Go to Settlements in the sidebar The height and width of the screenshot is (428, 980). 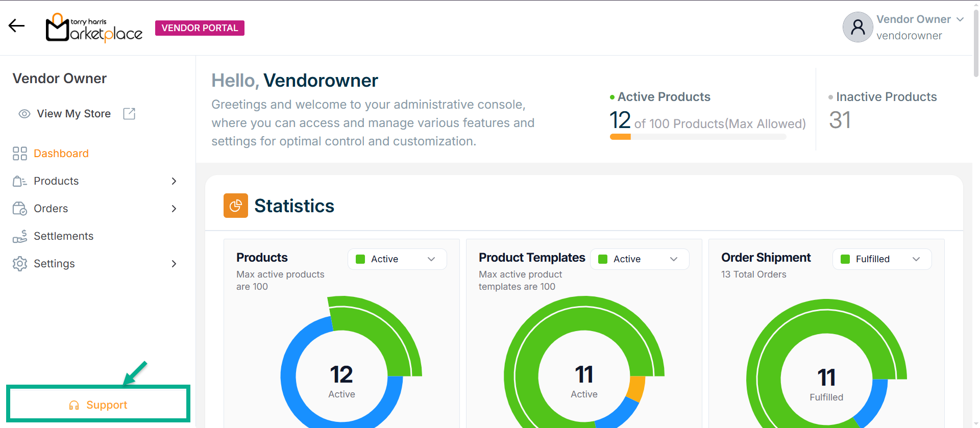pyautogui.click(x=63, y=236)
